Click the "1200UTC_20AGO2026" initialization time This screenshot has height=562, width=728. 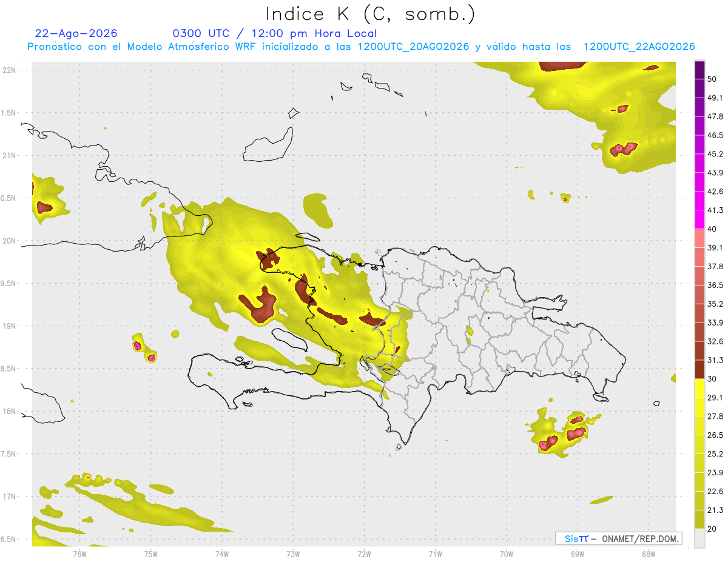coord(413,47)
